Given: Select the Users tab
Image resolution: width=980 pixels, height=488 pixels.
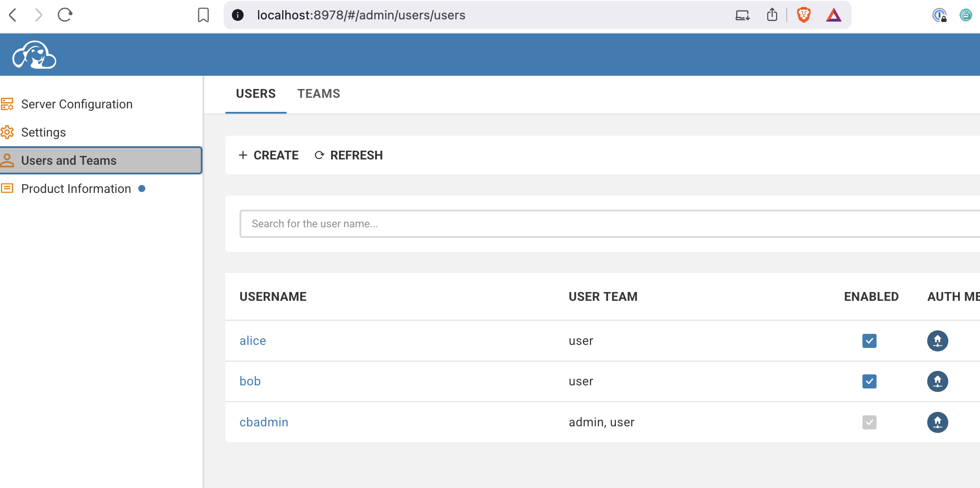Looking at the screenshot, I should pyautogui.click(x=255, y=94).
